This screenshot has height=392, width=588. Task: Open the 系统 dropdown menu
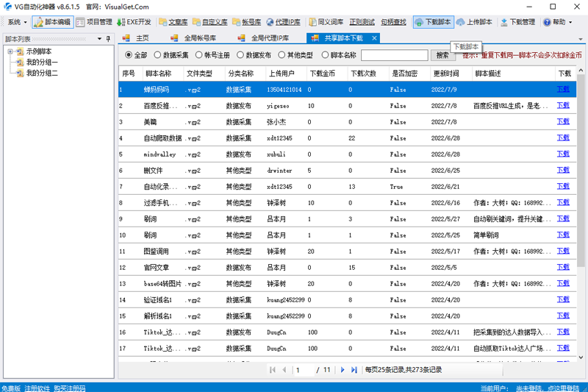click(x=16, y=22)
